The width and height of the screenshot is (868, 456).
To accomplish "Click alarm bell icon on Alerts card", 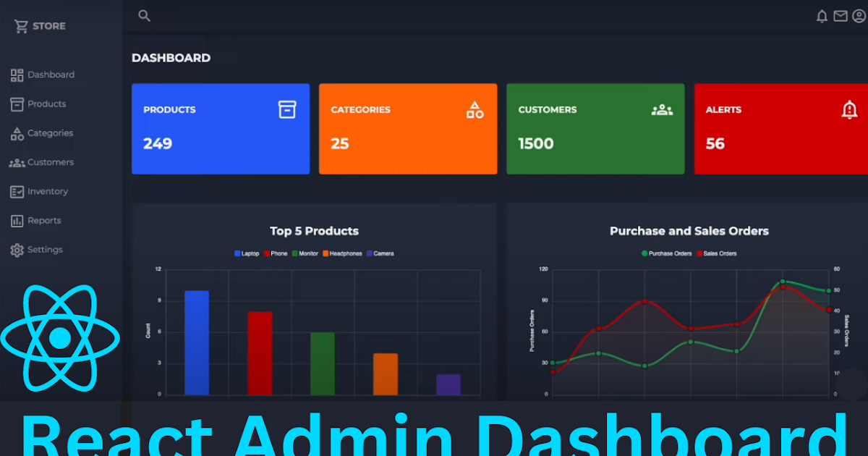I will [849, 110].
